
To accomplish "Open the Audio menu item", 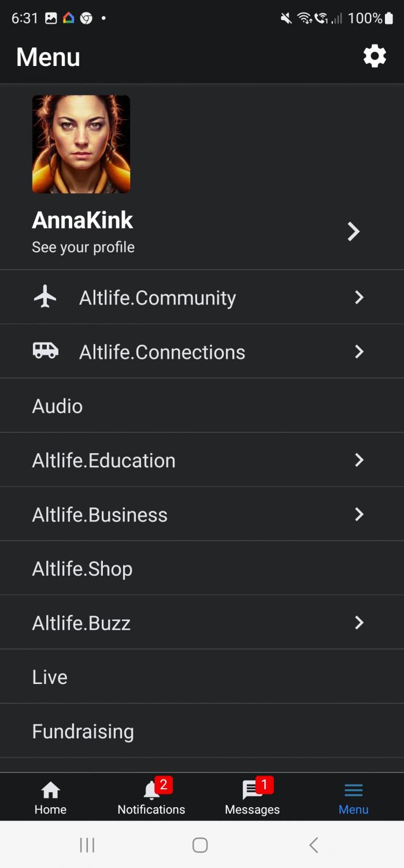I will tap(58, 406).
